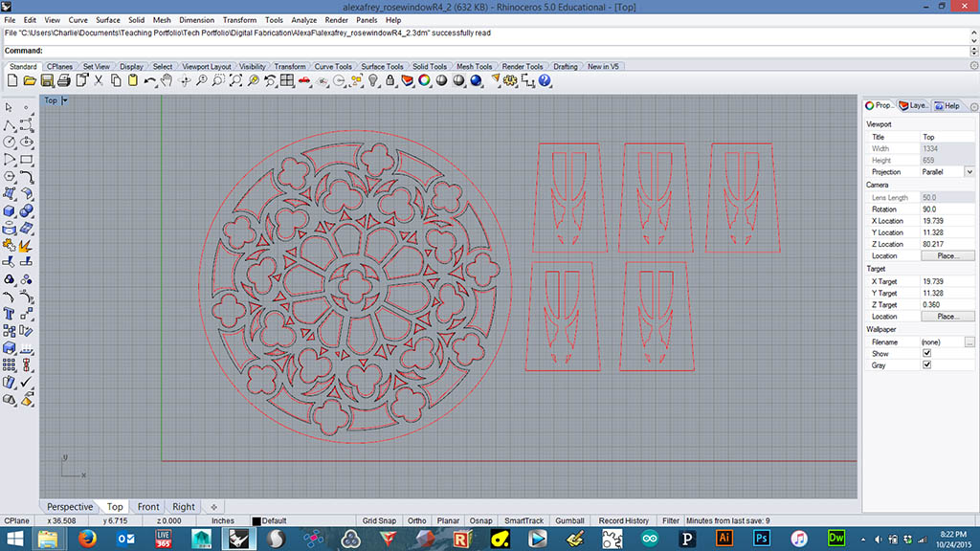Click the Save file icon
980x551 pixels.
coord(46,81)
